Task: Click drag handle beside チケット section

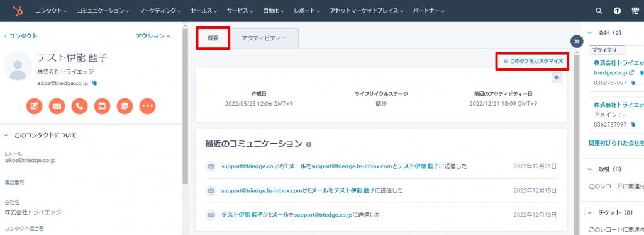Action: pos(584,212)
